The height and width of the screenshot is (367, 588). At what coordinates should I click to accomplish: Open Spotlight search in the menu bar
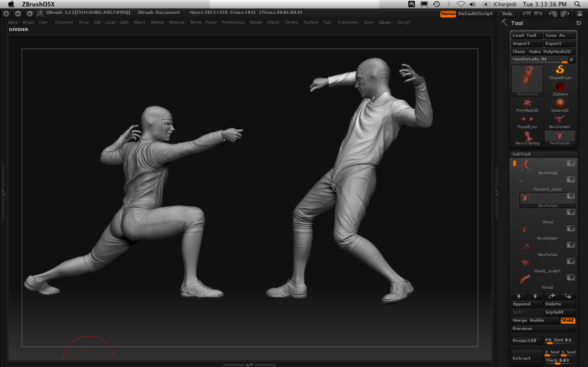tap(577, 4)
